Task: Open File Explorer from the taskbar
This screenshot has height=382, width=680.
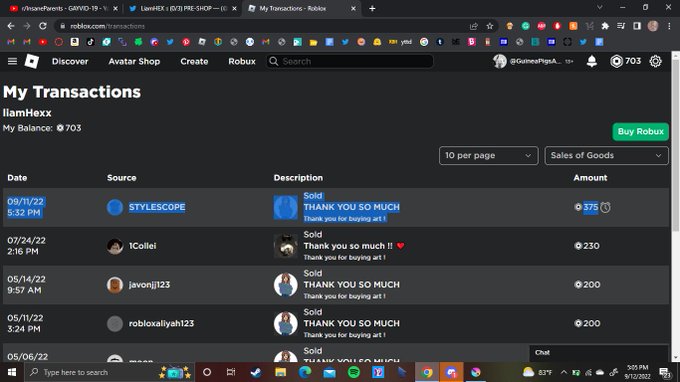Action: click(280, 372)
